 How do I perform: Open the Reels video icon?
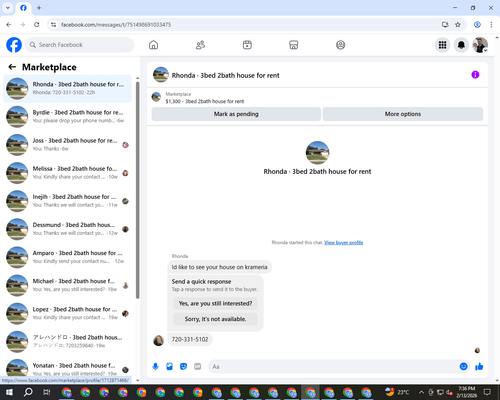click(x=247, y=45)
